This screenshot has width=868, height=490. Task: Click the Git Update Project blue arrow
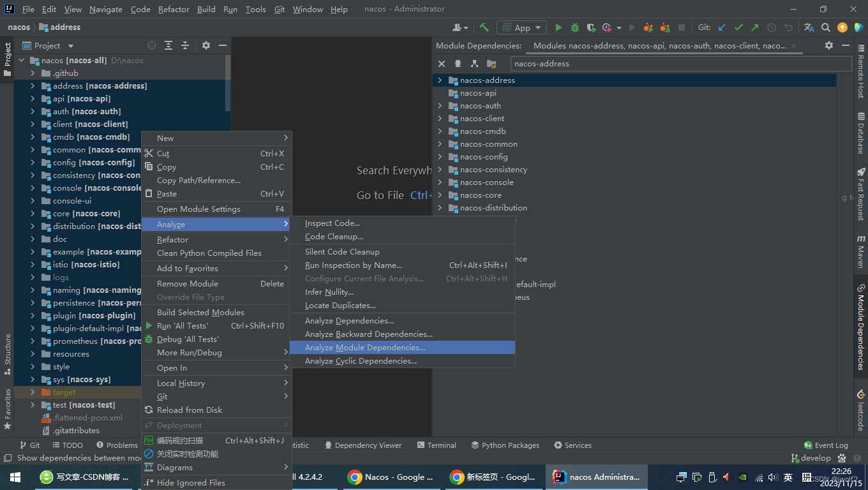point(722,27)
